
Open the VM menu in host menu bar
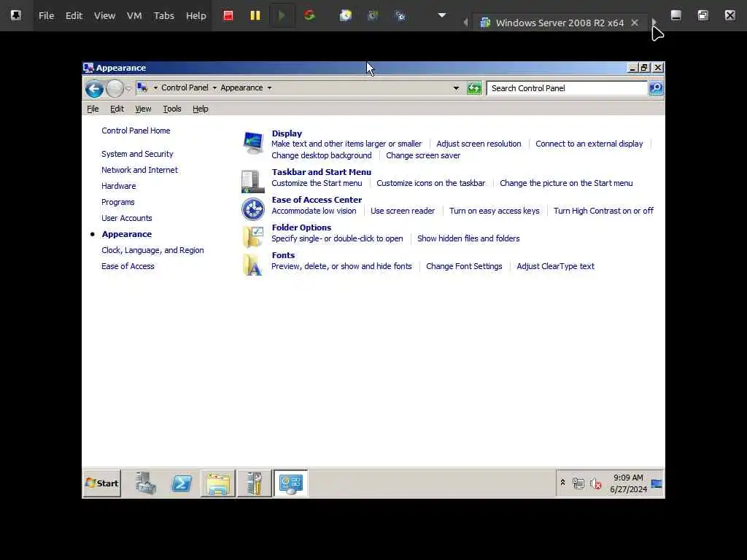coord(134,16)
